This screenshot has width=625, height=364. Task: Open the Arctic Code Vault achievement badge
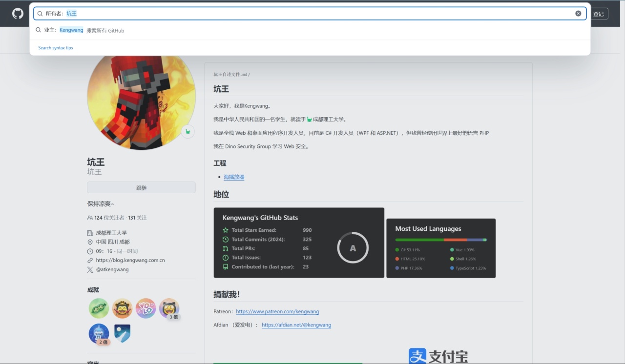122,334
